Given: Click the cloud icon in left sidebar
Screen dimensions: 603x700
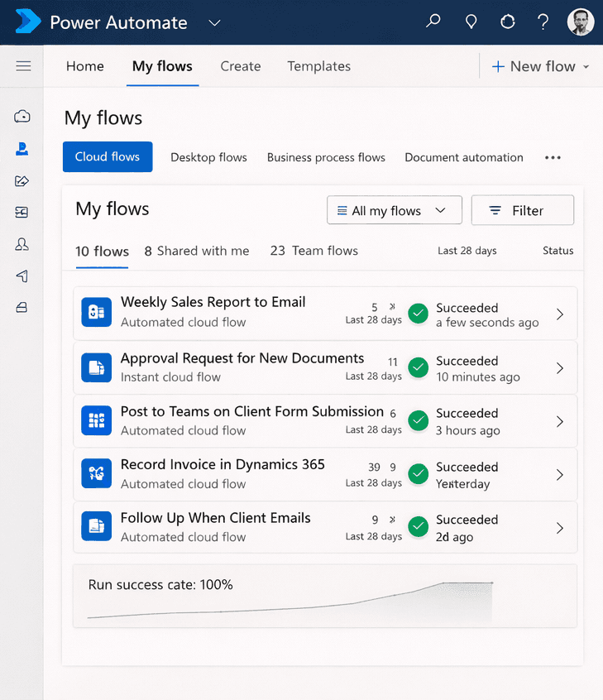Looking at the screenshot, I should point(22,117).
